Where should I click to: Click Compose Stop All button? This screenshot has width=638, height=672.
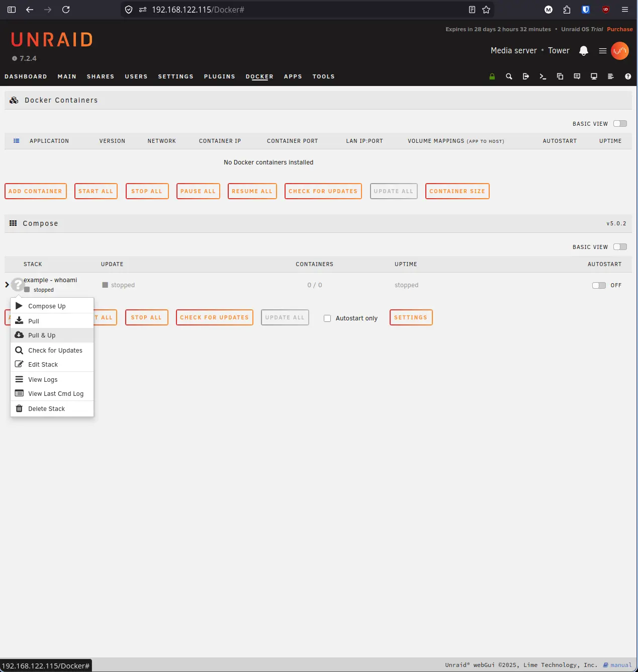pyautogui.click(x=147, y=317)
